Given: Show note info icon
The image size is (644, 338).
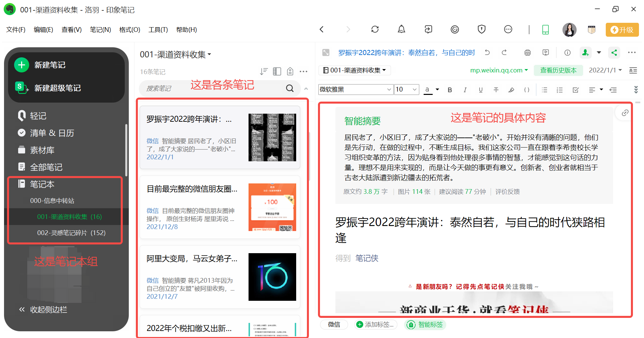Looking at the screenshot, I should (x=568, y=53).
